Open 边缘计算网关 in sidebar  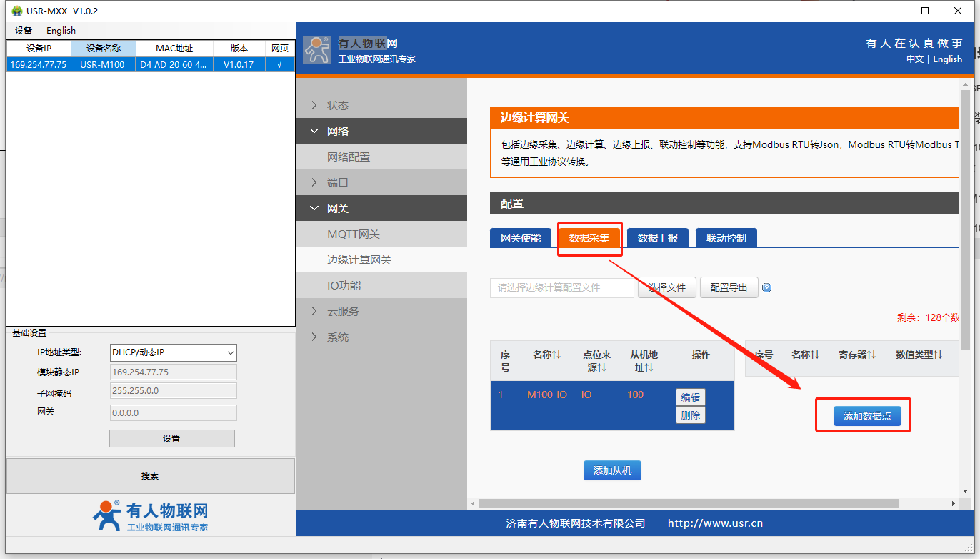coord(381,259)
